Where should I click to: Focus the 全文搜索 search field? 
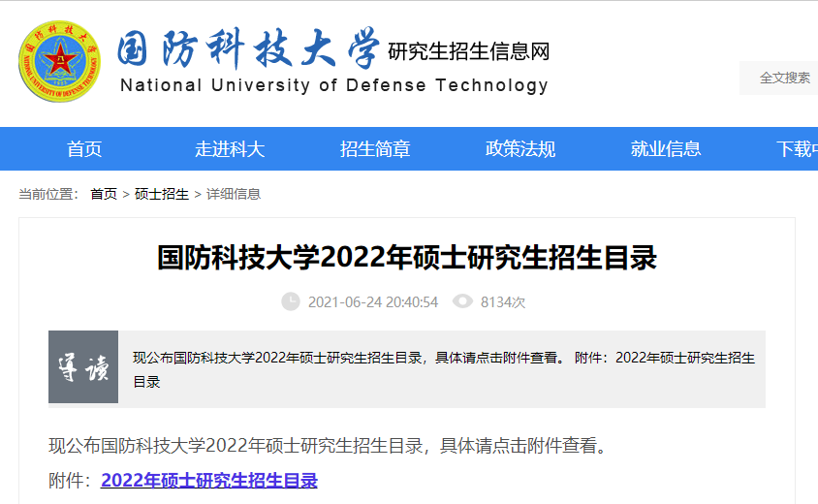coord(779,79)
